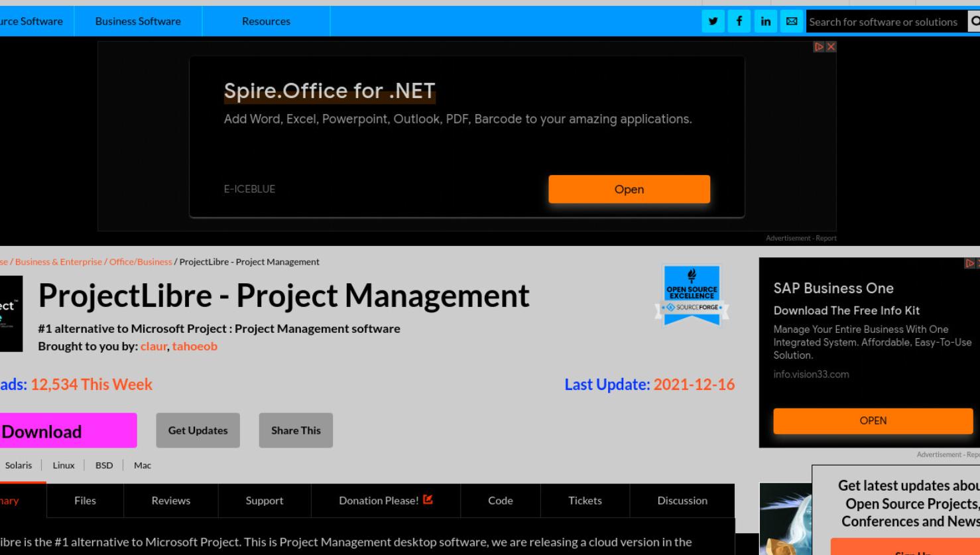Focus the software search field
Screen dimensions: 980x555
point(886,21)
